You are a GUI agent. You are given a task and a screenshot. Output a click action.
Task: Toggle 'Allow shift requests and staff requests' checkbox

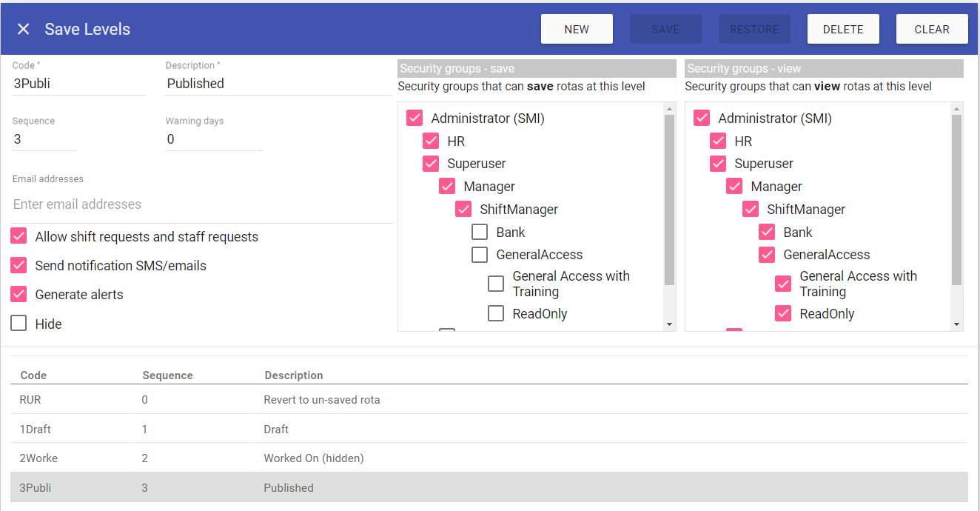[x=19, y=237]
